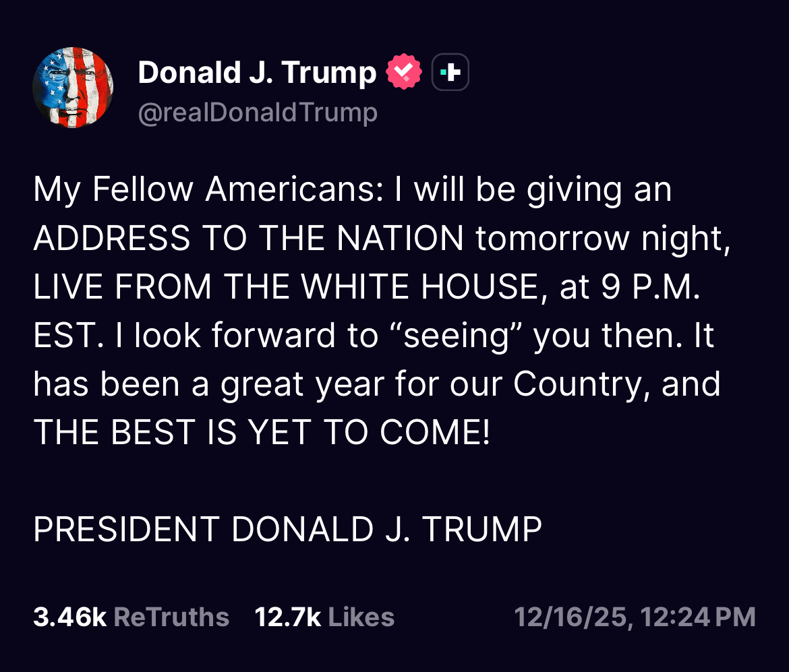Open the flag-painted profile avatar
789x672 pixels.
(x=73, y=88)
